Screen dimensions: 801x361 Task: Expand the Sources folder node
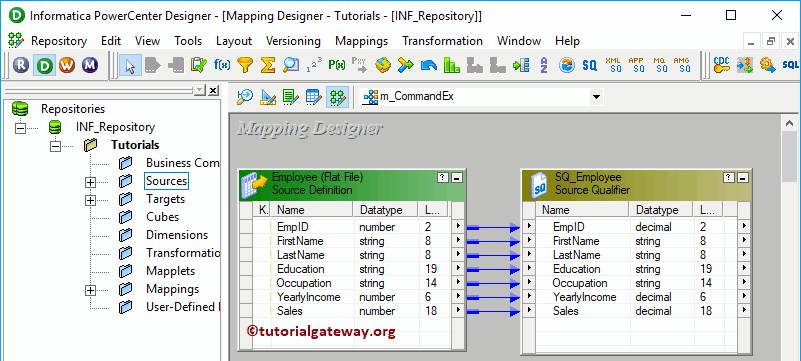[x=90, y=181]
